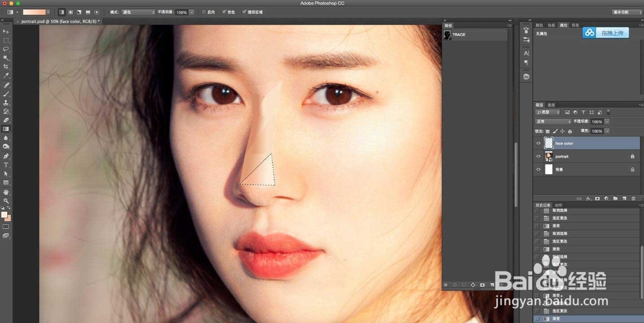The width and height of the screenshot is (644, 323).
Task: Open tool preset picker arrow
Action: pyautogui.click(x=17, y=12)
